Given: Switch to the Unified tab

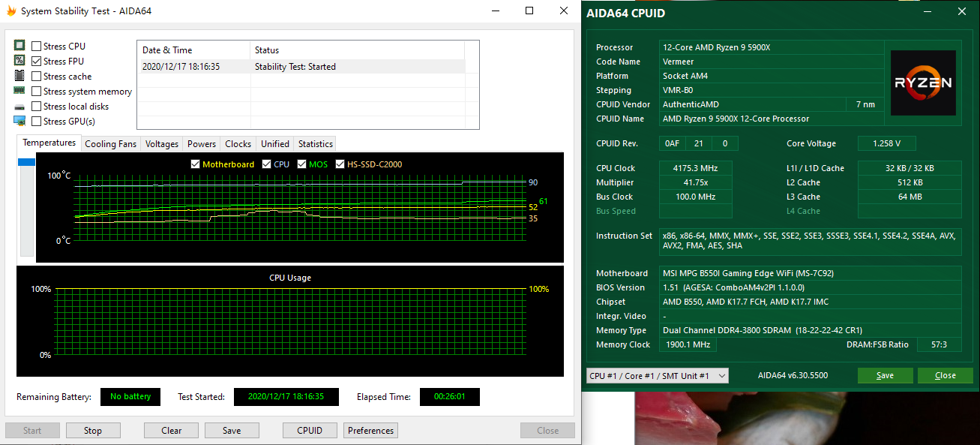Looking at the screenshot, I should pos(275,144).
